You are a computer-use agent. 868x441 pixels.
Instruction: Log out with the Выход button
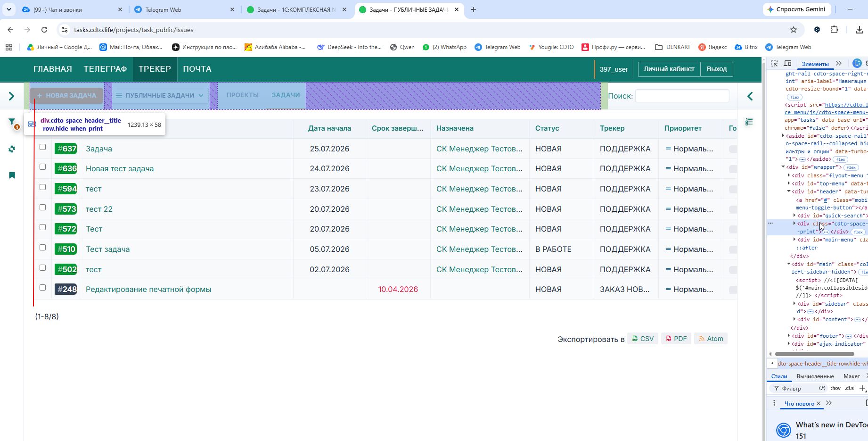(x=717, y=69)
